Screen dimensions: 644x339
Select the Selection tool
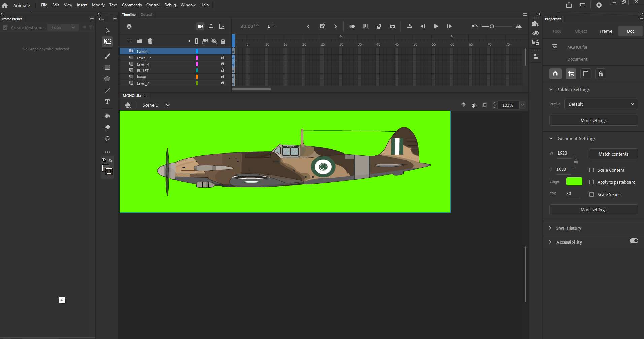pyautogui.click(x=107, y=30)
